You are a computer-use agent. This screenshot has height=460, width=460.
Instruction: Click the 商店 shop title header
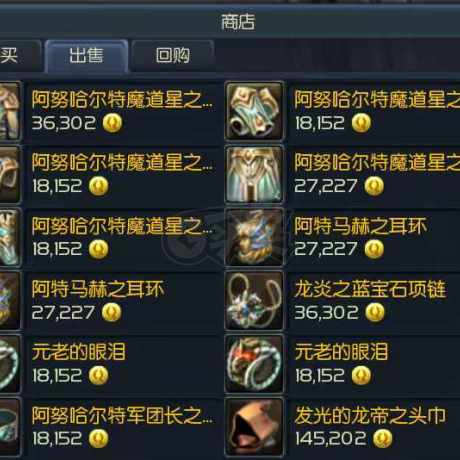point(238,22)
